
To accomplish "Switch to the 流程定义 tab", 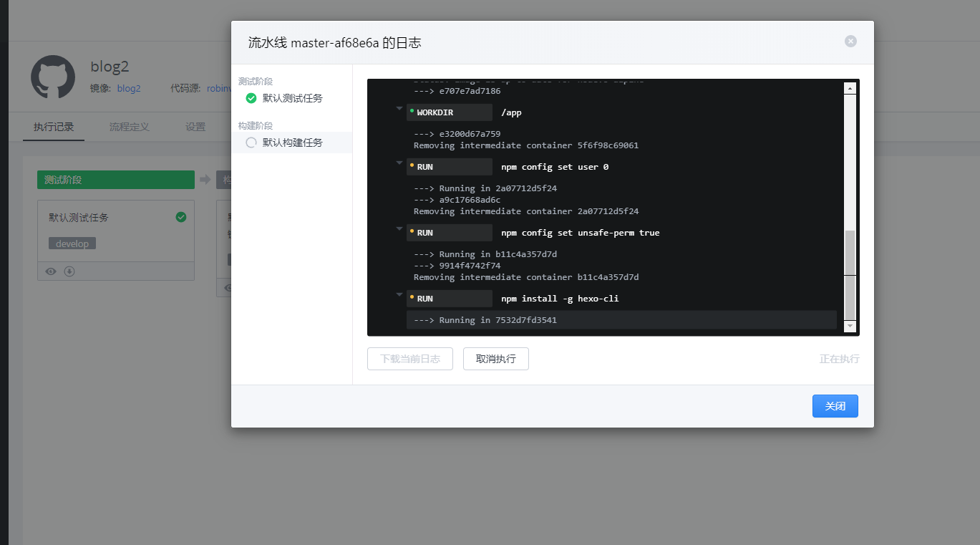I will pyautogui.click(x=129, y=126).
